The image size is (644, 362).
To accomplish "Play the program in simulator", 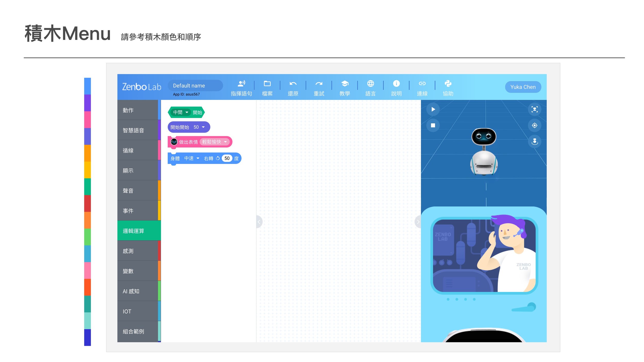I will coord(433,109).
